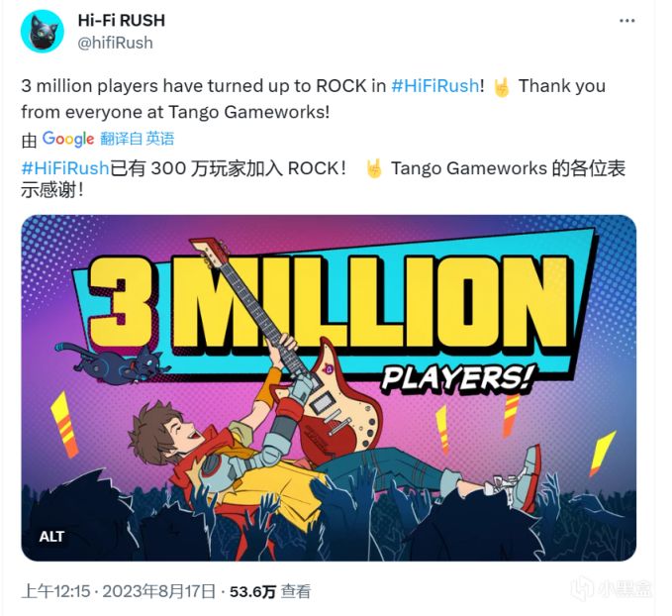This screenshot has height=616, width=672.
Task: Click the English tweet text body
Action: (x=314, y=99)
